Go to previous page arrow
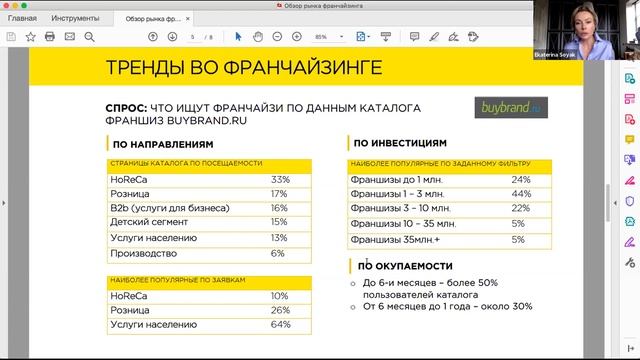Image resolution: width=640 pixels, height=360 pixels. 153,37
